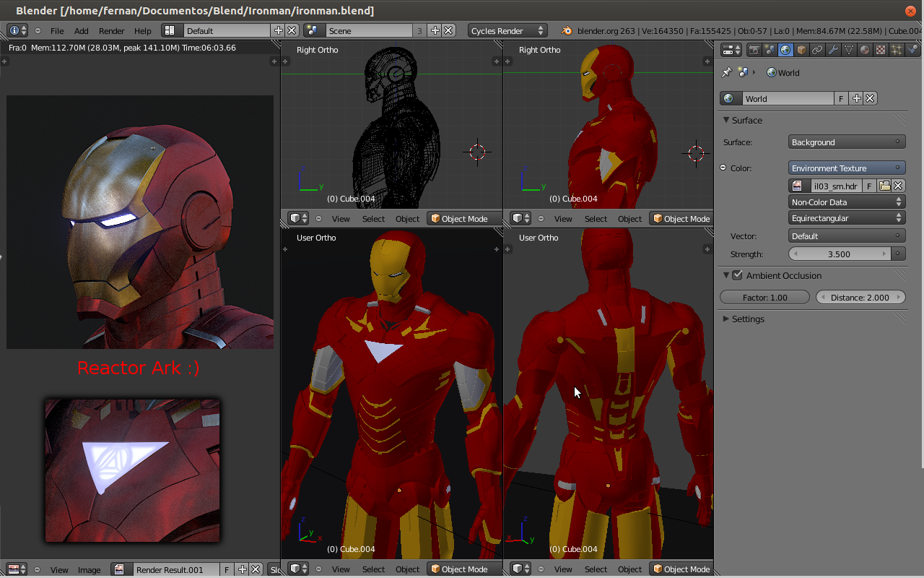This screenshot has width=924, height=578.
Task: Disable the Ambient Occlusion checkbox
Action: [737, 275]
